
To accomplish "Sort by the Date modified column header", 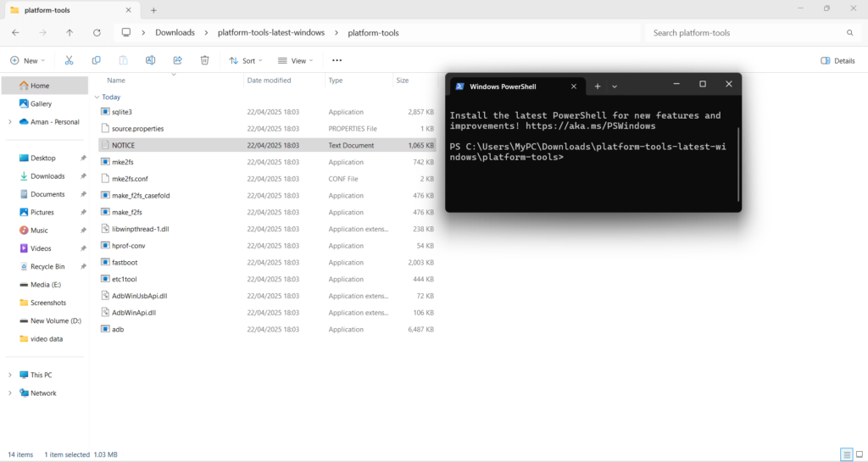I will coord(269,81).
